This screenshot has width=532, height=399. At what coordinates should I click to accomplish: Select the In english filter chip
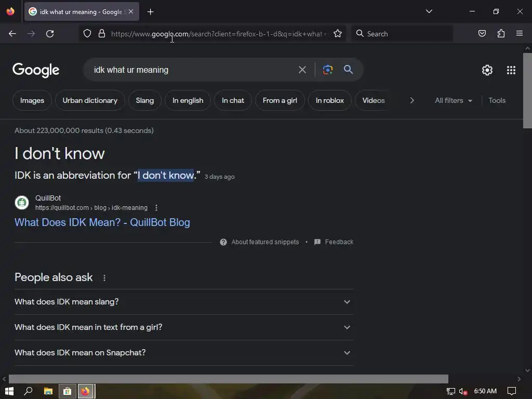click(x=188, y=100)
